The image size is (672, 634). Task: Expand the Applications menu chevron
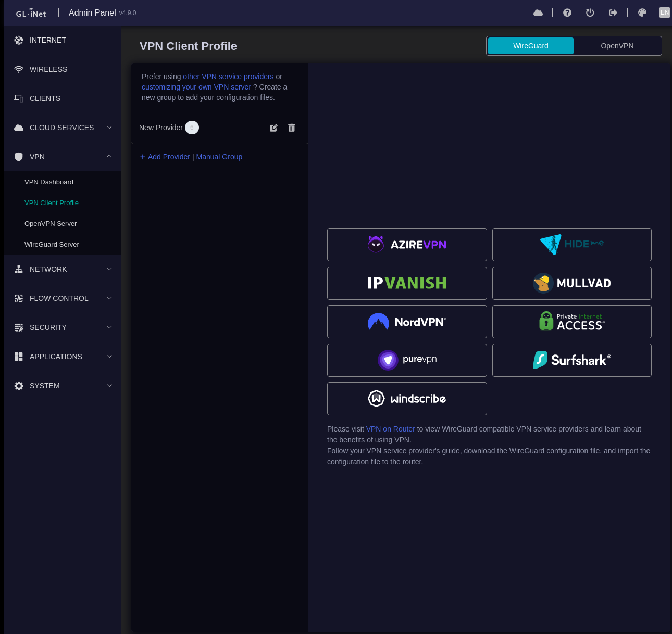tap(109, 357)
